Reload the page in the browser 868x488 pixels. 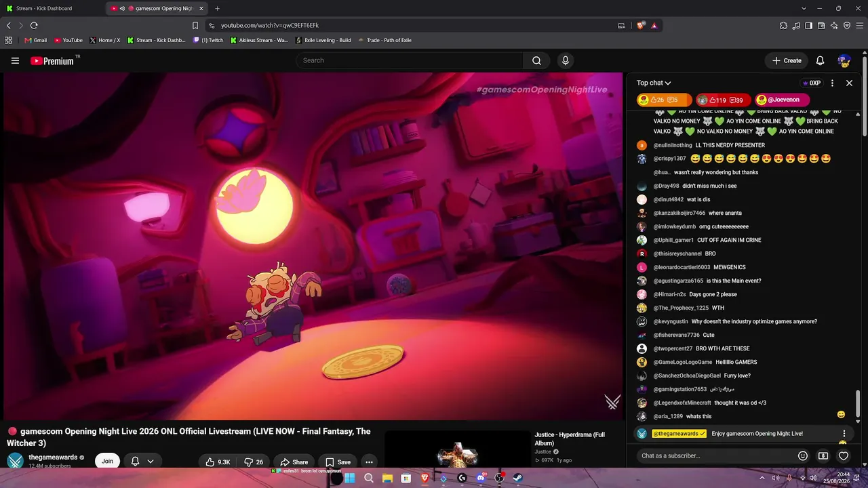pos(34,26)
